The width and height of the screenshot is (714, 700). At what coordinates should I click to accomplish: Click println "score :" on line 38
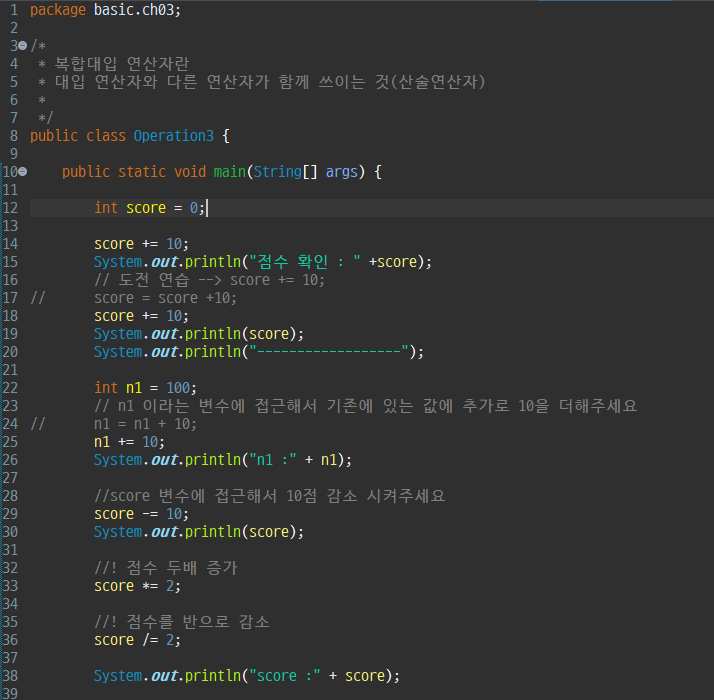[x=247, y=676]
